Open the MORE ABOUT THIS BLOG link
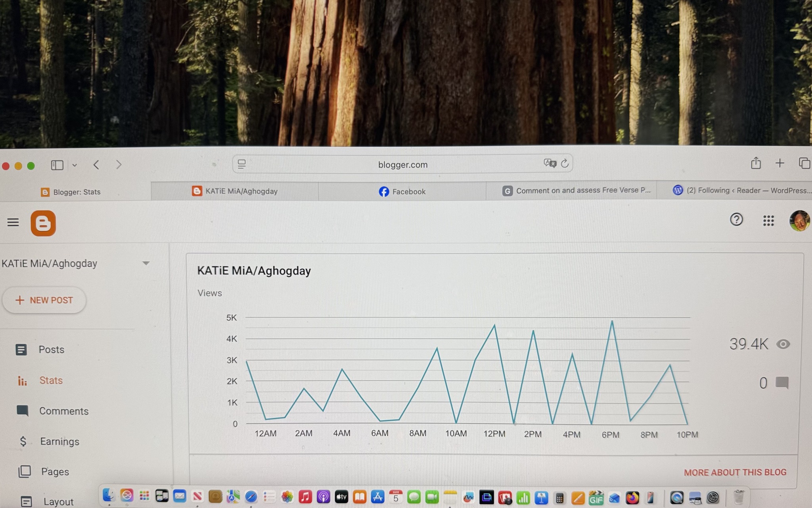Screen dimensions: 812x508 pyautogui.click(x=735, y=472)
